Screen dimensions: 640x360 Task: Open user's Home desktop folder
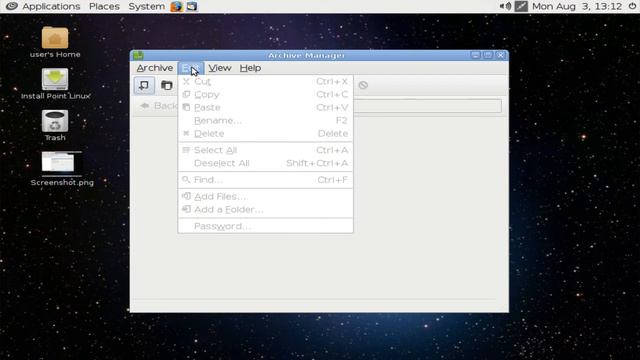(x=55, y=42)
